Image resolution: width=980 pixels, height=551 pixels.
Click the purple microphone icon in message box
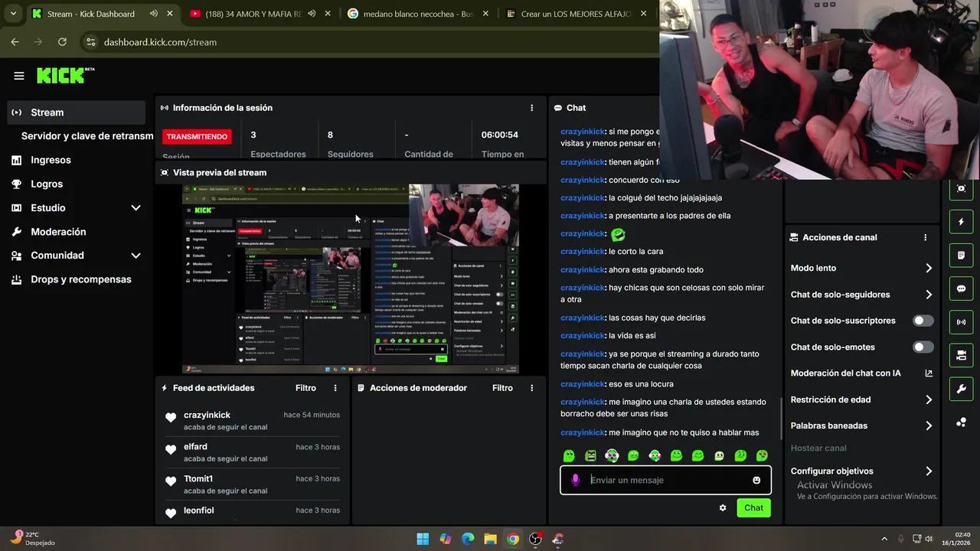tap(576, 480)
